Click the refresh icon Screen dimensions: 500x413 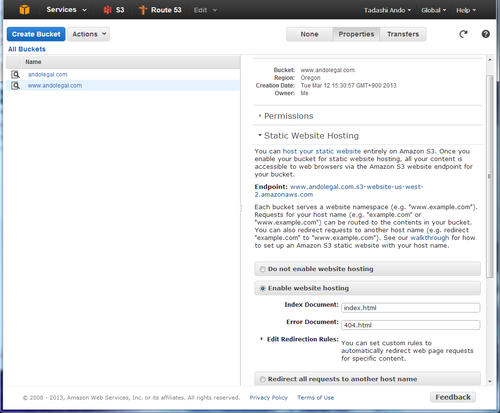[463, 34]
